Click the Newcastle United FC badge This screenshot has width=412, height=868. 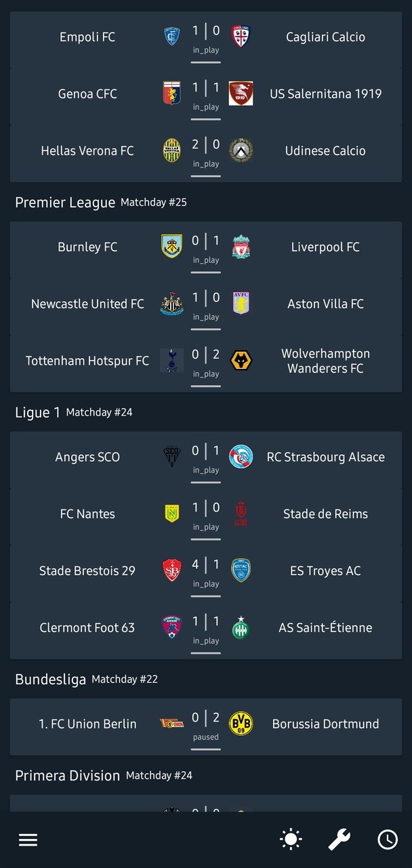pos(171,304)
